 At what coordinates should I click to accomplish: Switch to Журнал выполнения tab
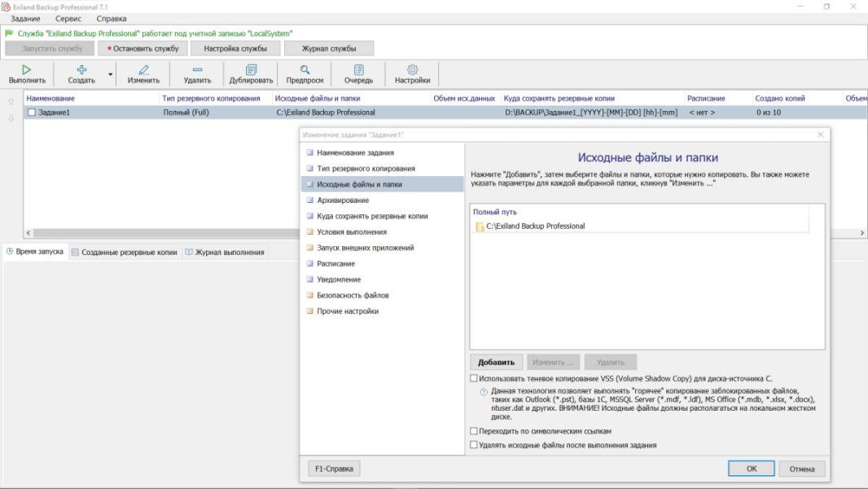coord(226,252)
